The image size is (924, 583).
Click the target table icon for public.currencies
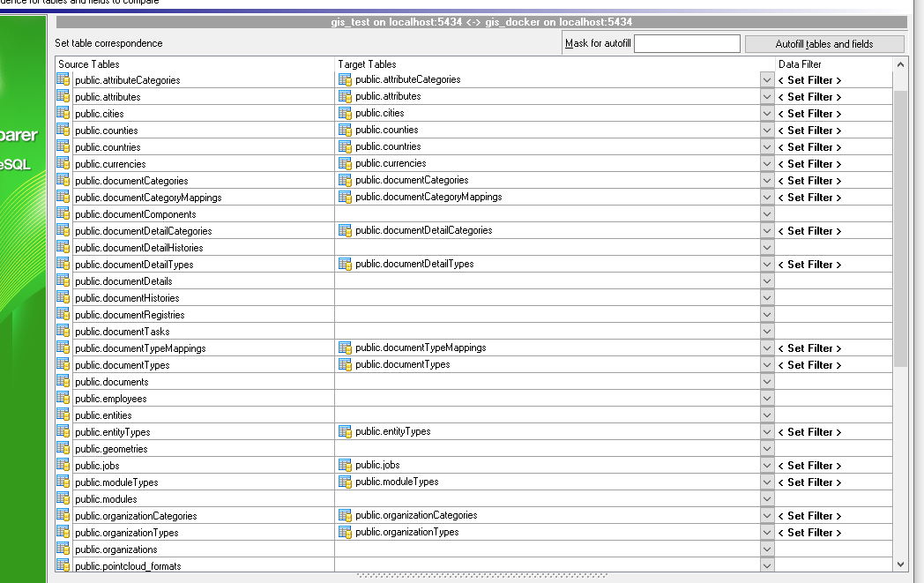[345, 163]
